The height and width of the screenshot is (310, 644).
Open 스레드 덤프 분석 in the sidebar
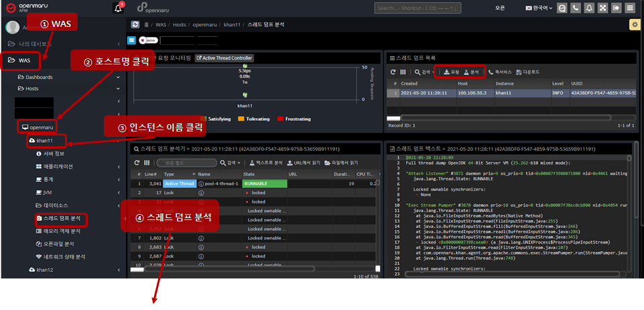(61, 219)
